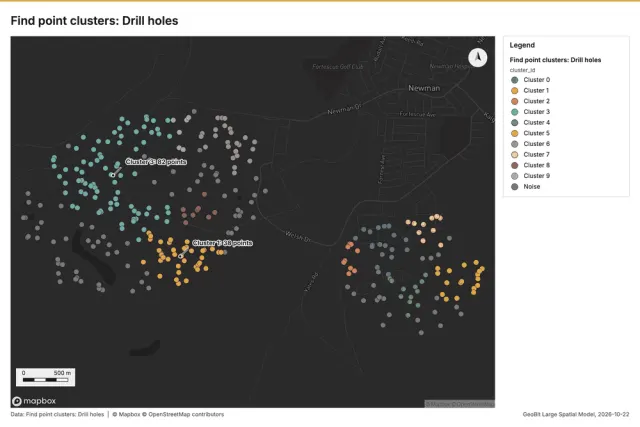Click the north arrow compass icon

[478, 57]
